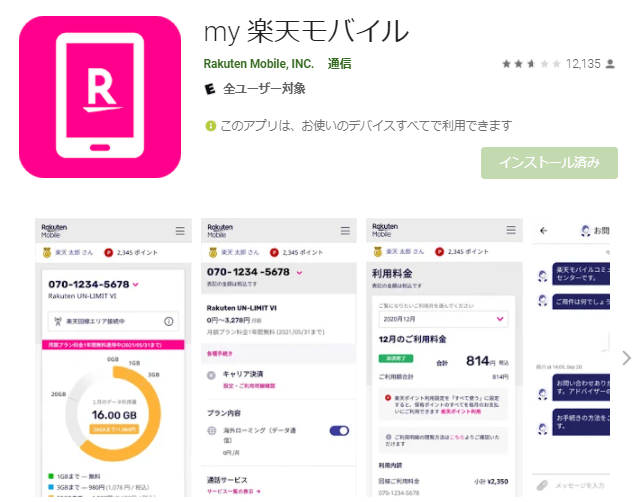
Task: Click the 16.00 GB usage value
Action: pyautogui.click(x=114, y=415)
